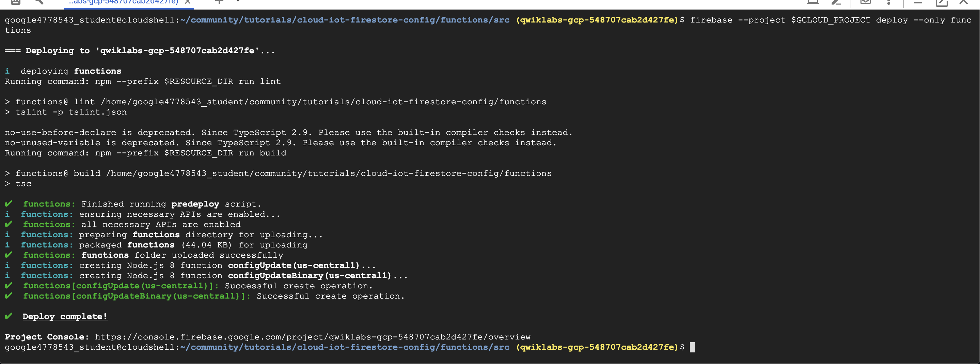Screen dimensions: 980x364
Task: Collapse Cloud Shell using the chevron icon
Action: click(964, 3)
